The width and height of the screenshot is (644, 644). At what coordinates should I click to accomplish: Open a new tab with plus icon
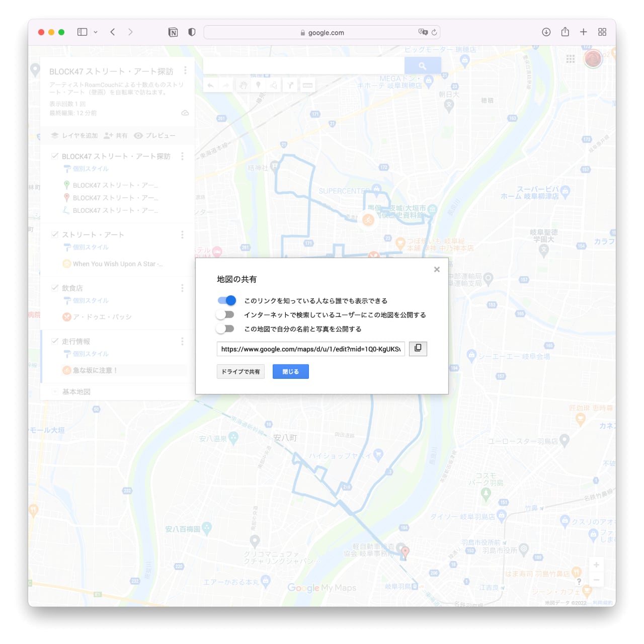point(583,32)
